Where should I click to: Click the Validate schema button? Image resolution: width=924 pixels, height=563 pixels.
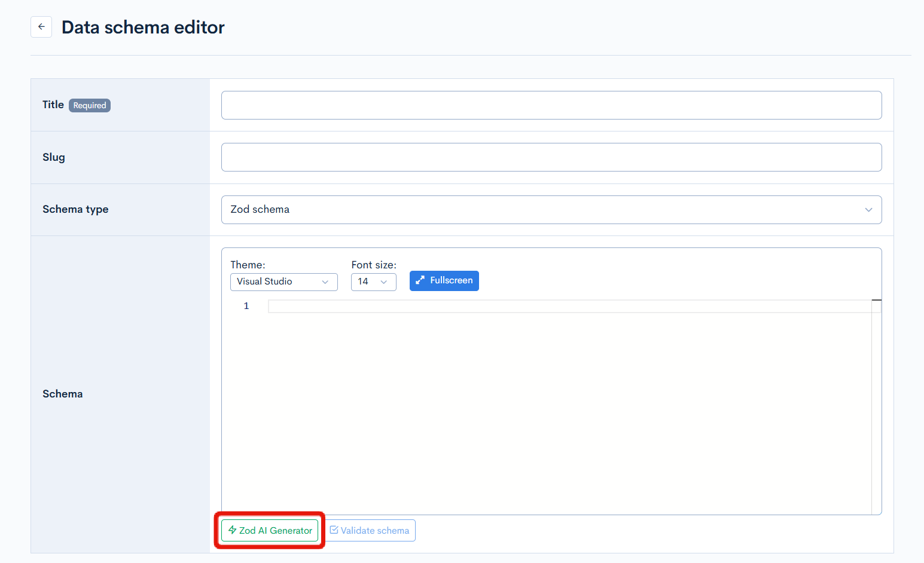click(370, 531)
